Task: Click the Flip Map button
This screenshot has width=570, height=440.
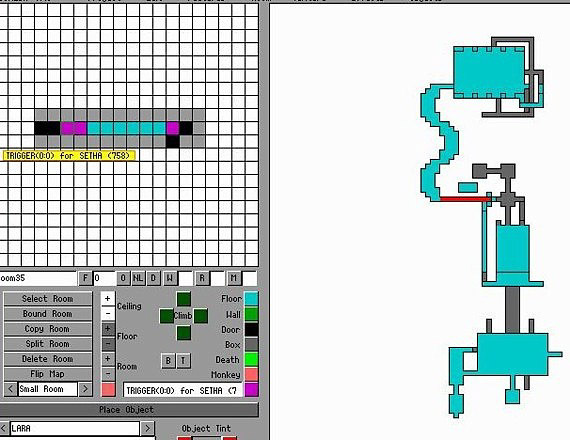Action: pyautogui.click(x=48, y=374)
